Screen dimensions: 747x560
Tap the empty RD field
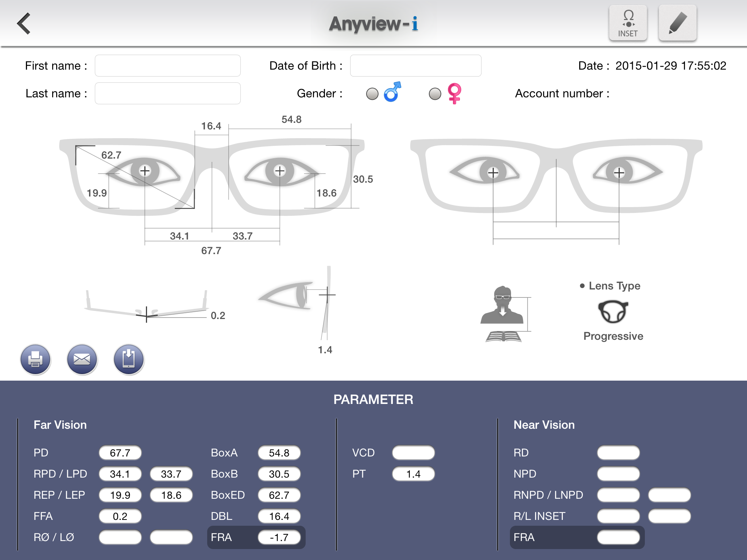coord(618,453)
